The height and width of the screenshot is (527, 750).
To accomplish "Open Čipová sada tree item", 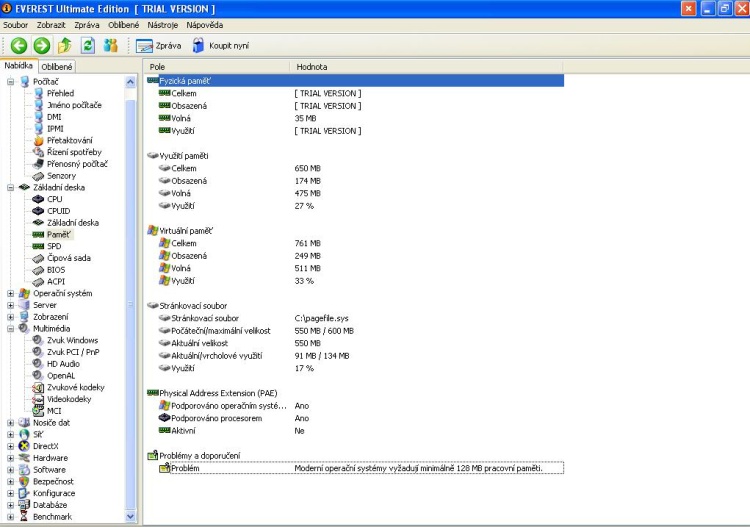I will pyautogui.click(x=69, y=258).
